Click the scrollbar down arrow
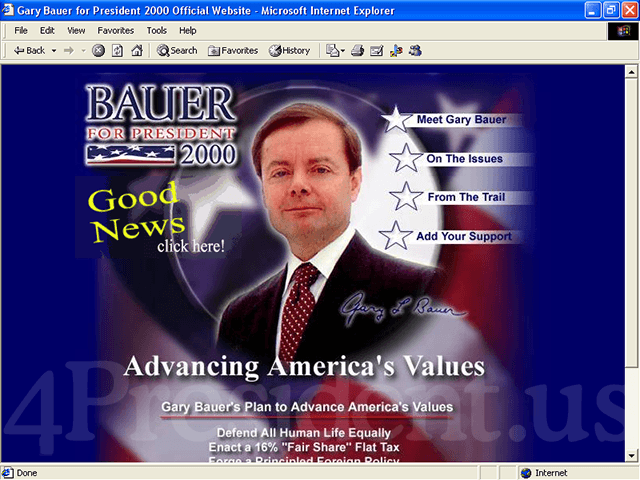The height and width of the screenshot is (480, 640). [x=631, y=455]
